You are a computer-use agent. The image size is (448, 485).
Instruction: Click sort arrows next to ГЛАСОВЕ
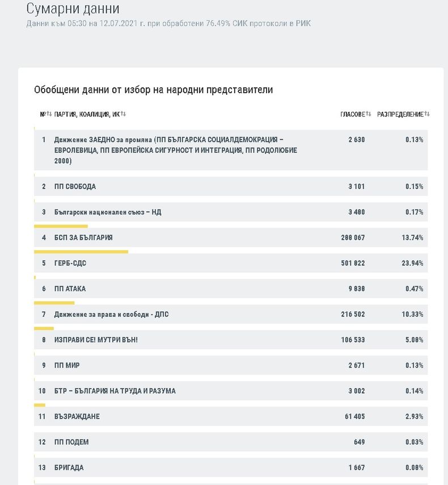click(x=369, y=114)
